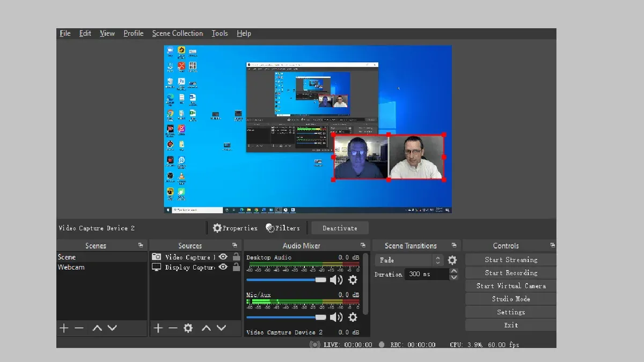Open the Fade transition dropdown
Screen dimensions: 644x362
pyautogui.click(x=409, y=260)
